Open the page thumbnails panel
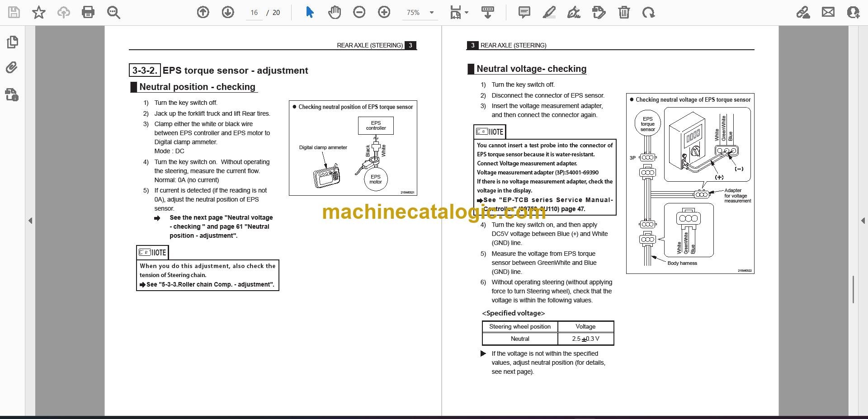Viewport: 868px width, 419px height. (12, 42)
